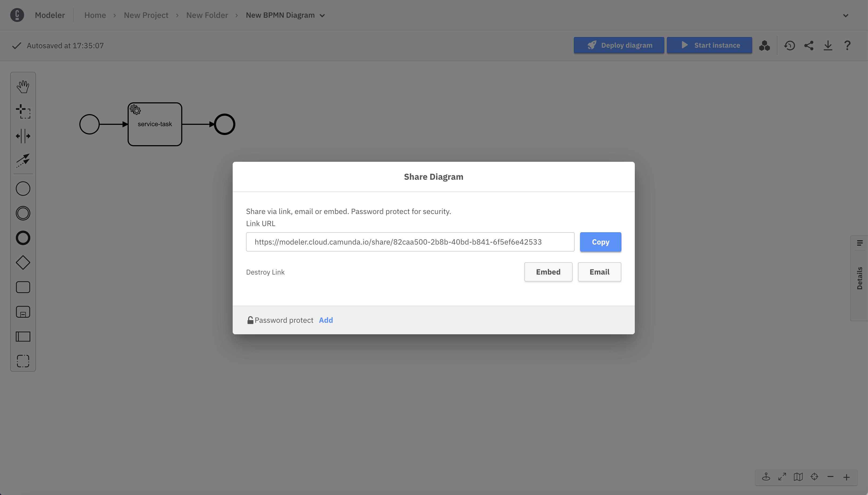This screenshot has height=495, width=868.
Task: Click the Embed button
Action: 548,272
